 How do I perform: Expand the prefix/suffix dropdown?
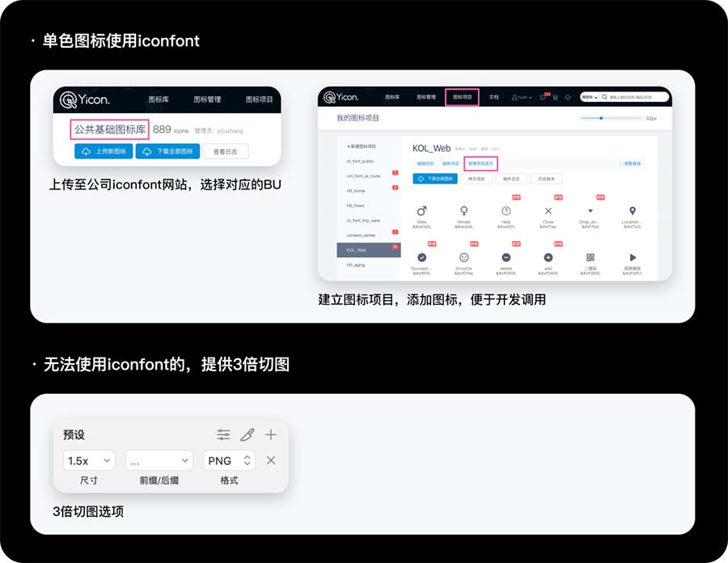(x=159, y=460)
